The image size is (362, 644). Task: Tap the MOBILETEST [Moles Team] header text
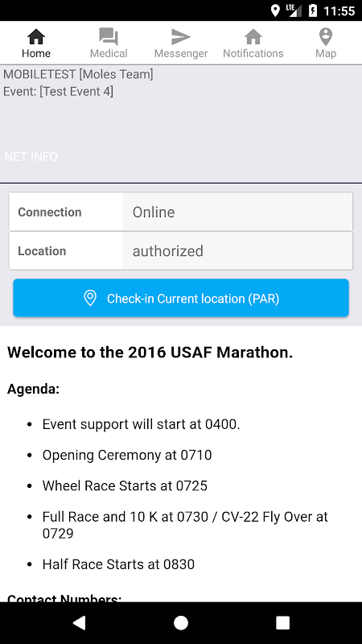tap(78, 74)
